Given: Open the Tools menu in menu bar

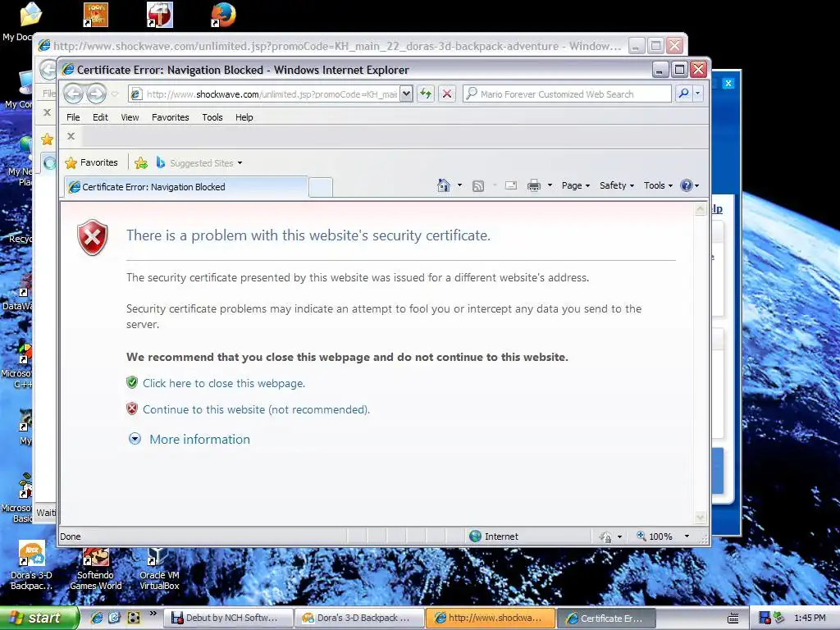Looking at the screenshot, I should pos(212,117).
